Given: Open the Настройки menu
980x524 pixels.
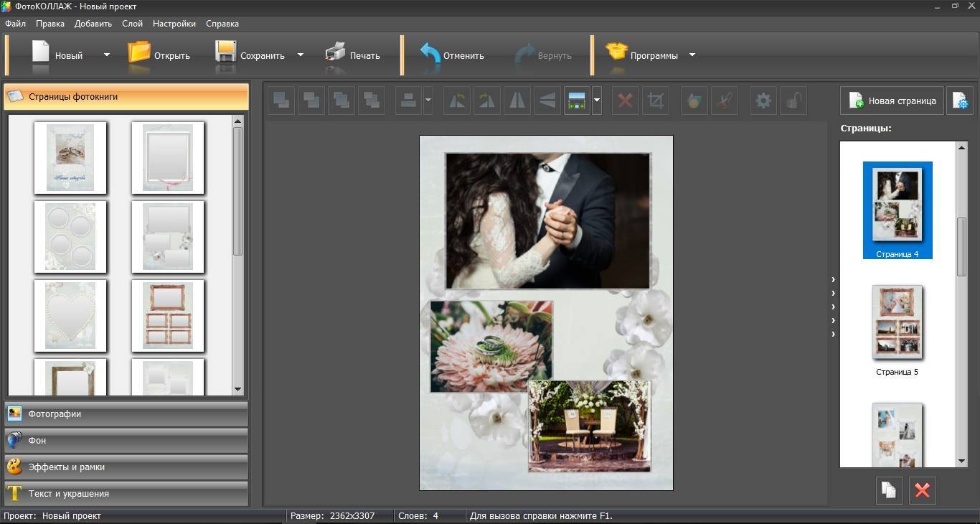Looking at the screenshot, I should (174, 24).
